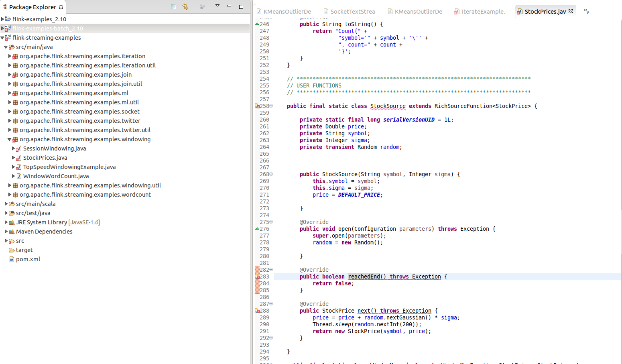The width and height of the screenshot is (622, 364).
Task: Close the StockPrices.java editor tab
Action: coord(571,11)
